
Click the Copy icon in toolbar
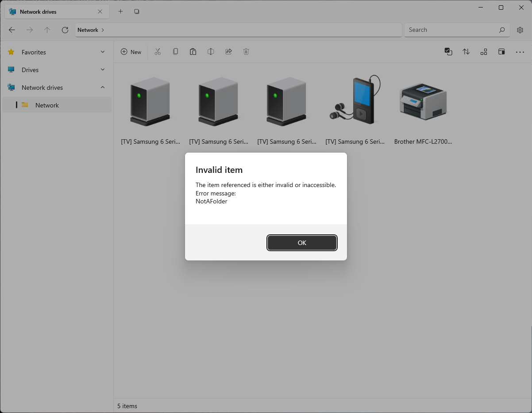point(175,52)
